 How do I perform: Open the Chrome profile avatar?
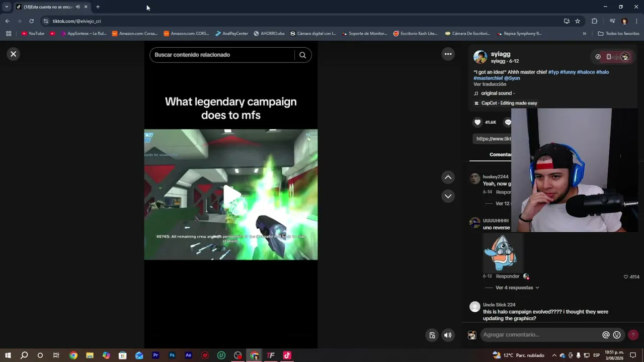(x=624, y=21)
